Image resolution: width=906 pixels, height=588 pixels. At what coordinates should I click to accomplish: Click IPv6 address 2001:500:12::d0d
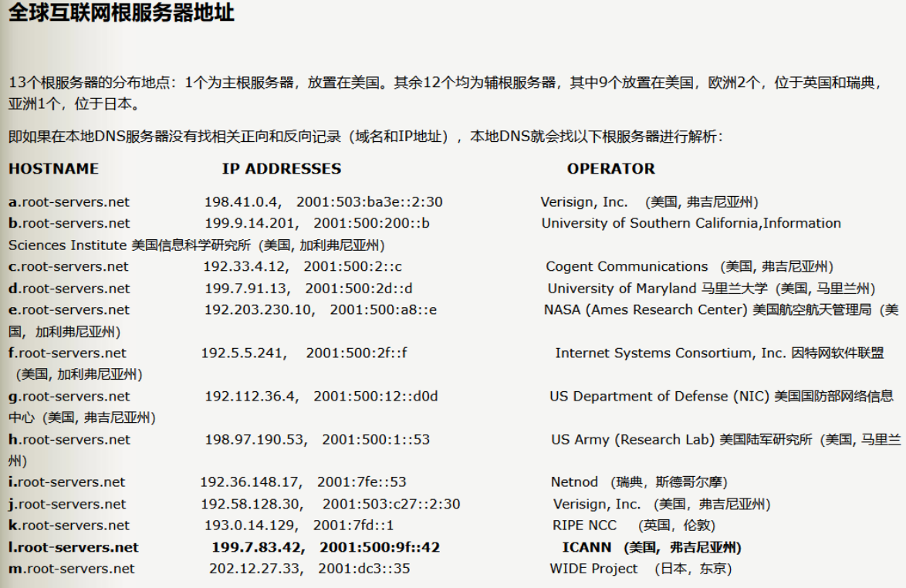[376, 397]
